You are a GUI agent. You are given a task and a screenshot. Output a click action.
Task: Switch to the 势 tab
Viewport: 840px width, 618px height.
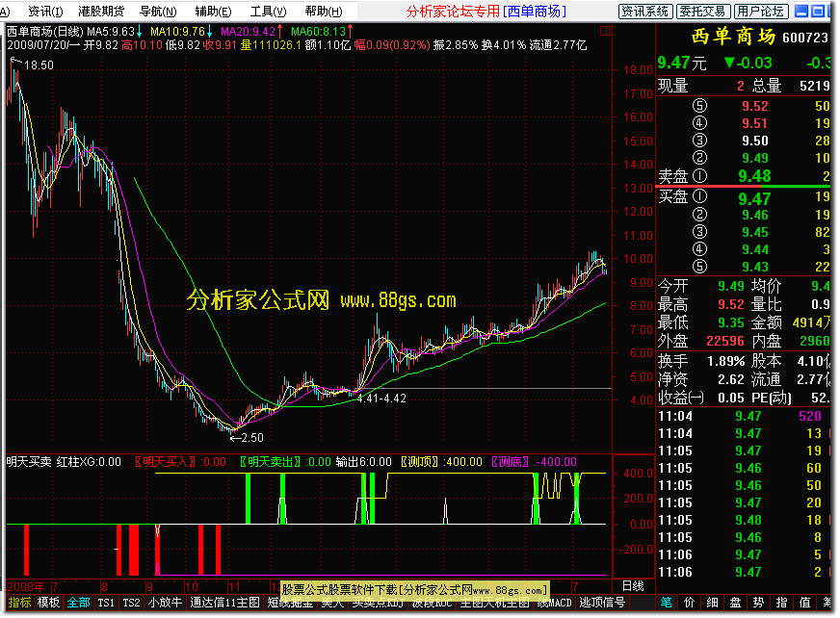pos(758,603)
